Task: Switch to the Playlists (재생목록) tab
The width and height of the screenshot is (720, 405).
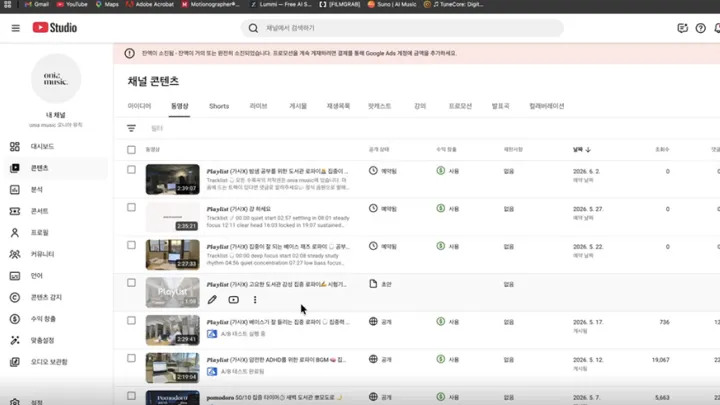Action: (x=338, y=106)
